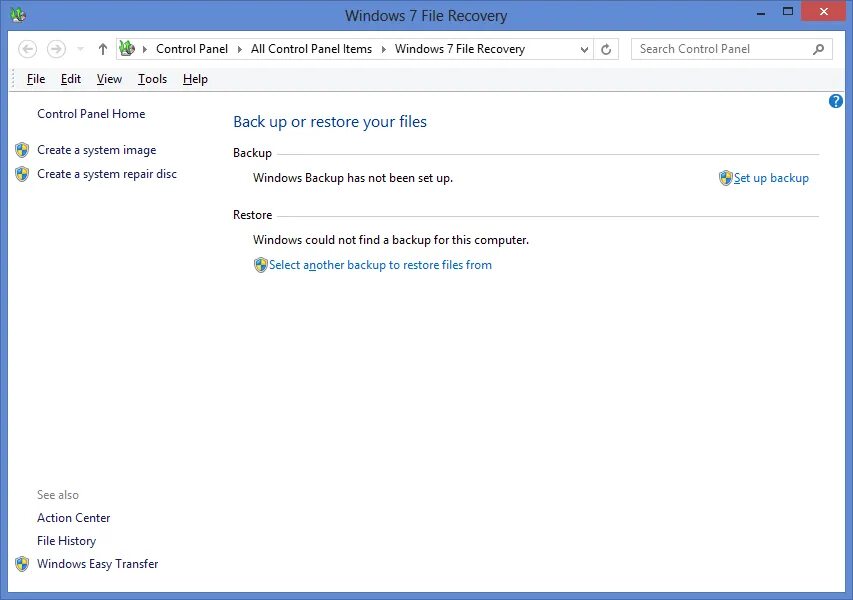This screenshot has height=600, width=853.
Task: Expand chevron before Control Panel breadcrumb
Action: click(x=145, y=50)
